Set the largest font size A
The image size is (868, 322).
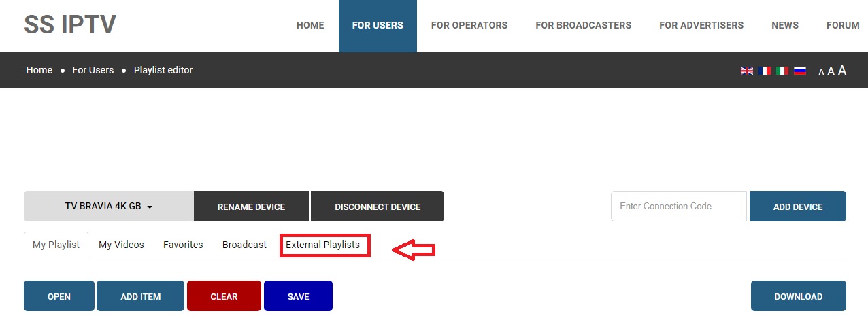click(x=842, y=71)
